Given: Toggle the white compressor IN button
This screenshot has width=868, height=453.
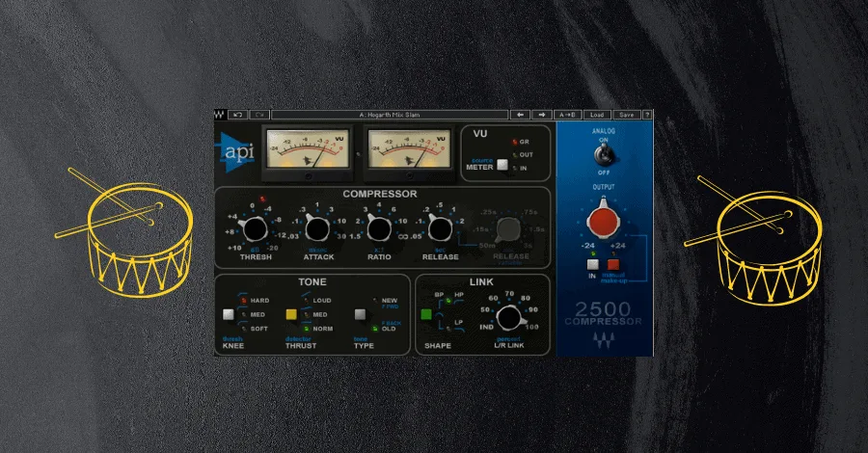Looking at the screenshot, I should pyautogui.click(x=592, y=264).
